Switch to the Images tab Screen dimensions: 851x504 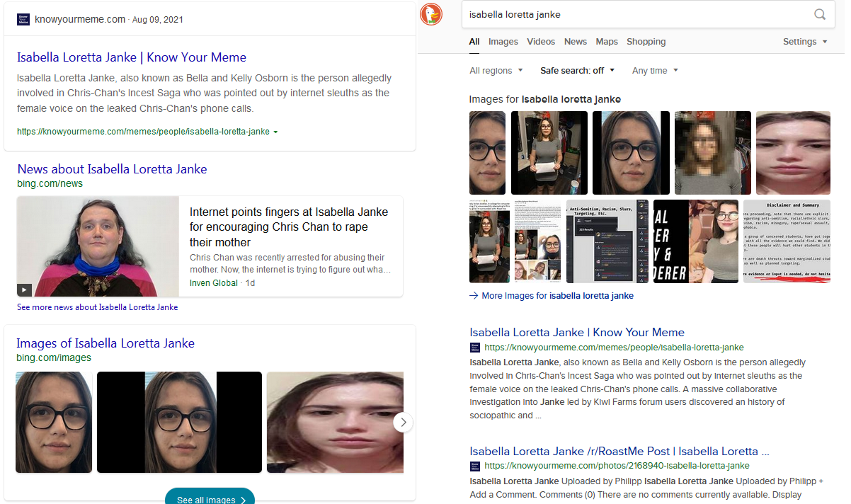[x=503, y=42]
